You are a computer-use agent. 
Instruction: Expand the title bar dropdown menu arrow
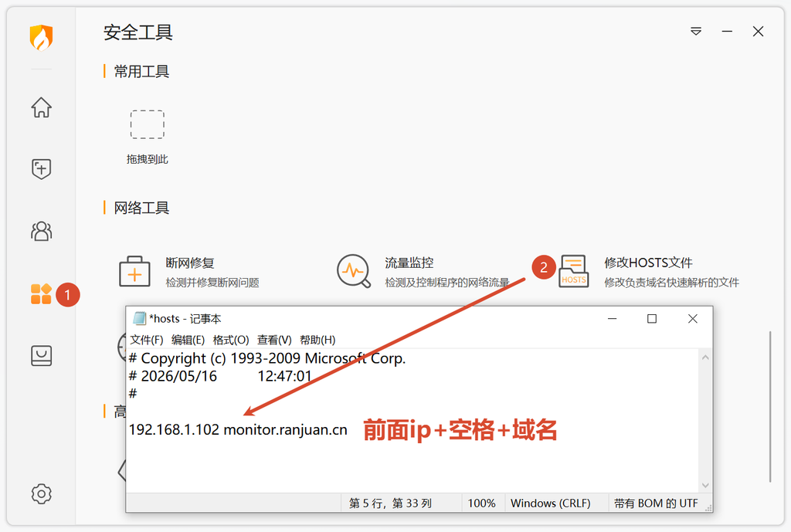click(x=696, y=31)
